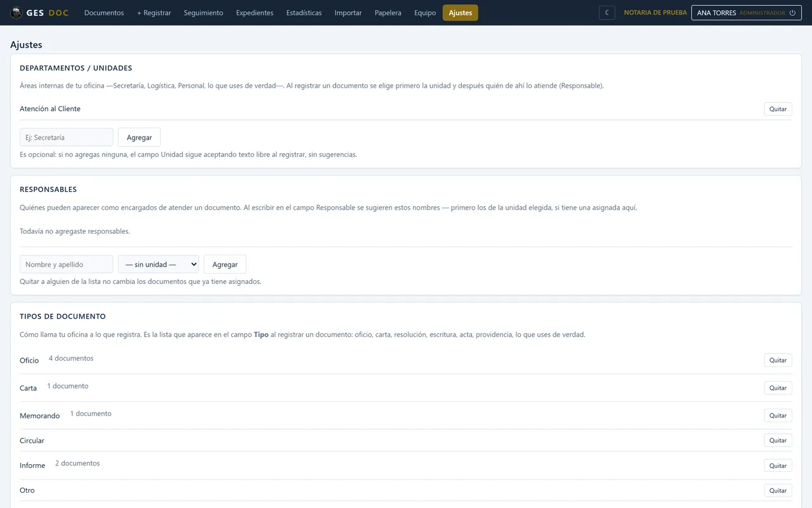Viewport: 812px width, 508px height.
Task: Remove the Otro document type
Action: point(778,490)
